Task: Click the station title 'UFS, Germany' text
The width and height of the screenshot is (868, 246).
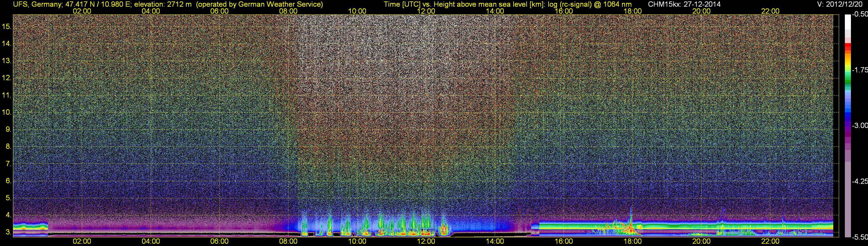Action: click(x=37, y=4)
